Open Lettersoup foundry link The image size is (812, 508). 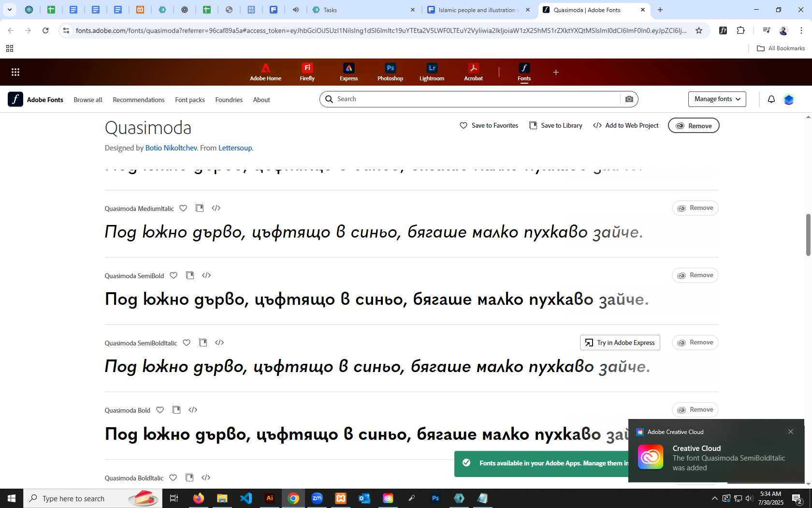[235, 148]
